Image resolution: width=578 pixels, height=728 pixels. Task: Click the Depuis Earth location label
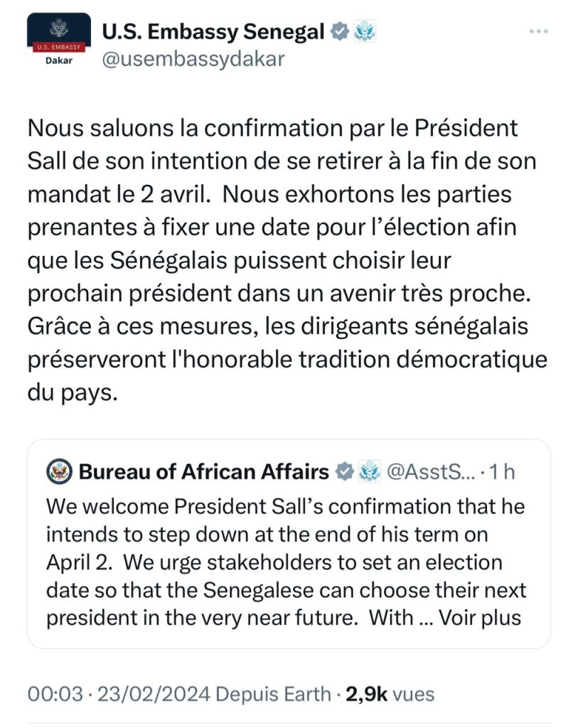[274, 695]
